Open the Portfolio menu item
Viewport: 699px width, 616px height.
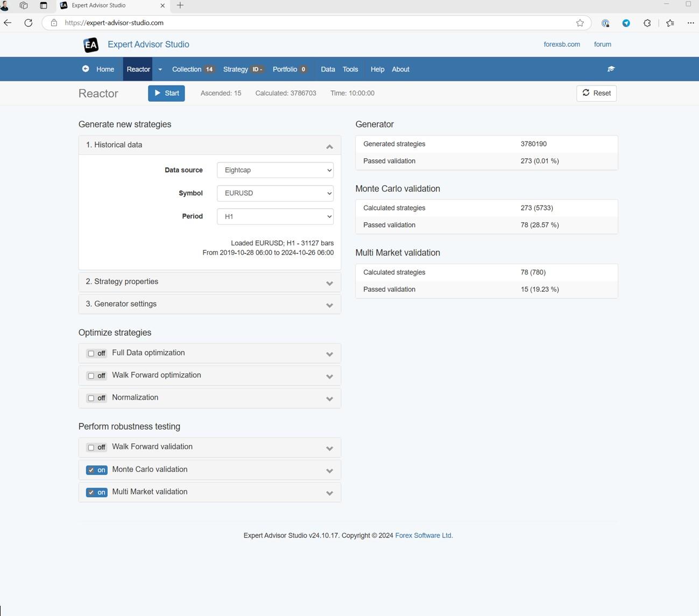coord(290,69)
